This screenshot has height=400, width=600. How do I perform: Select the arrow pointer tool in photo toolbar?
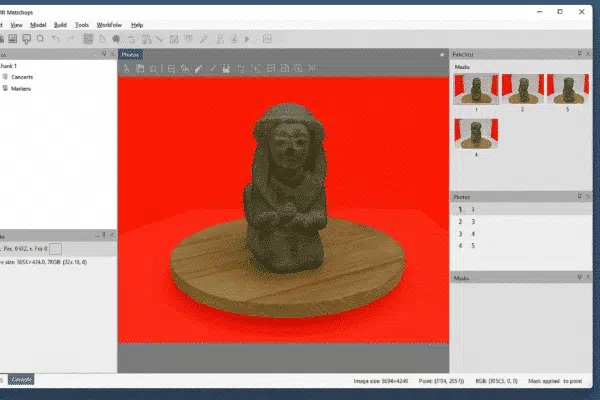click(127, 69)
